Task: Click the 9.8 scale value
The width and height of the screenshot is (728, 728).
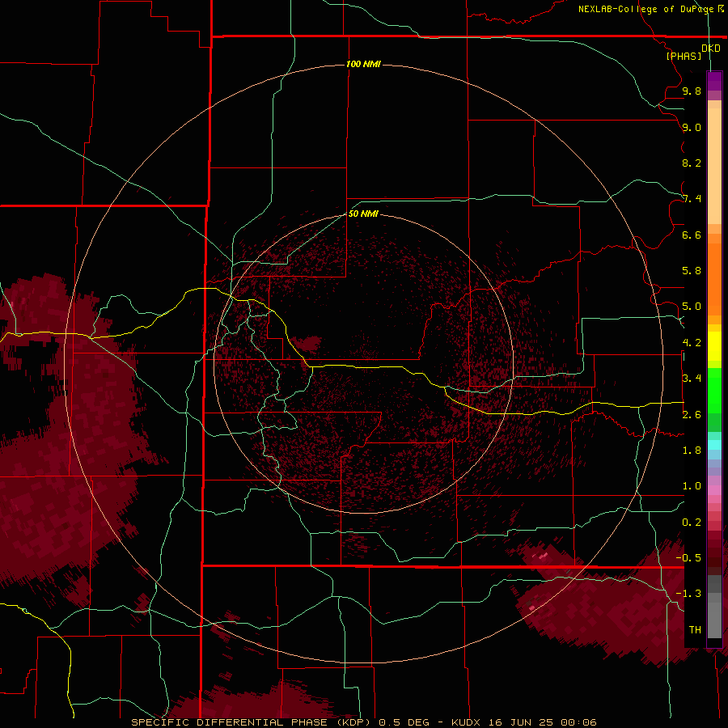Action: point(692,91)
